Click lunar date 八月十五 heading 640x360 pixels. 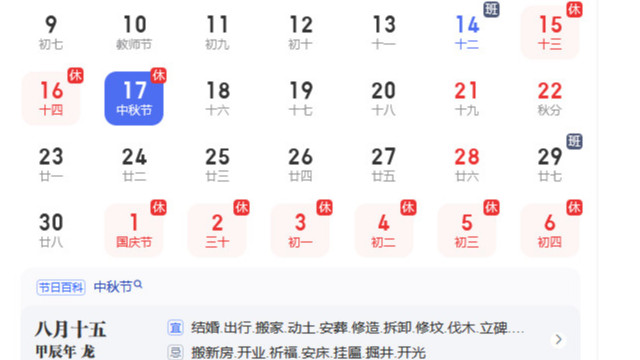pos(71,329)
